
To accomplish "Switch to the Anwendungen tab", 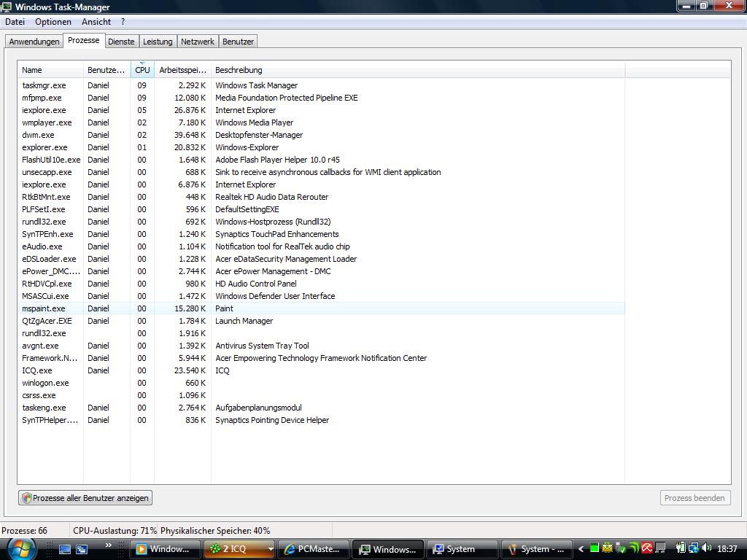I will pos(34,42).
